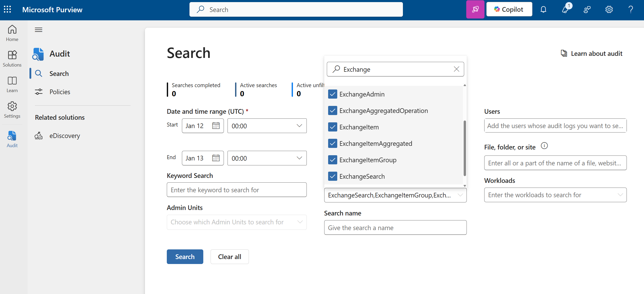The image size is (644, 294).
Task: Deselect ExchangeItemAggregated record type
Action: point(332,143)
